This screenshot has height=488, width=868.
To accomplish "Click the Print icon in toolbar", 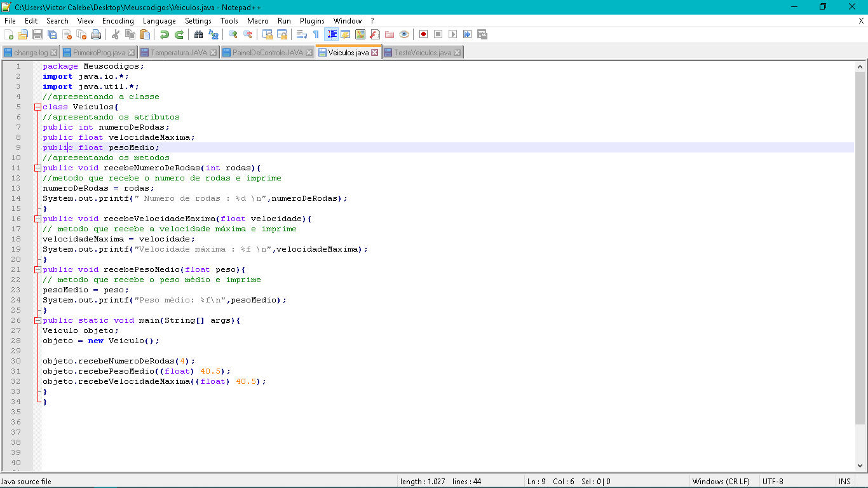I will (96, 34).
